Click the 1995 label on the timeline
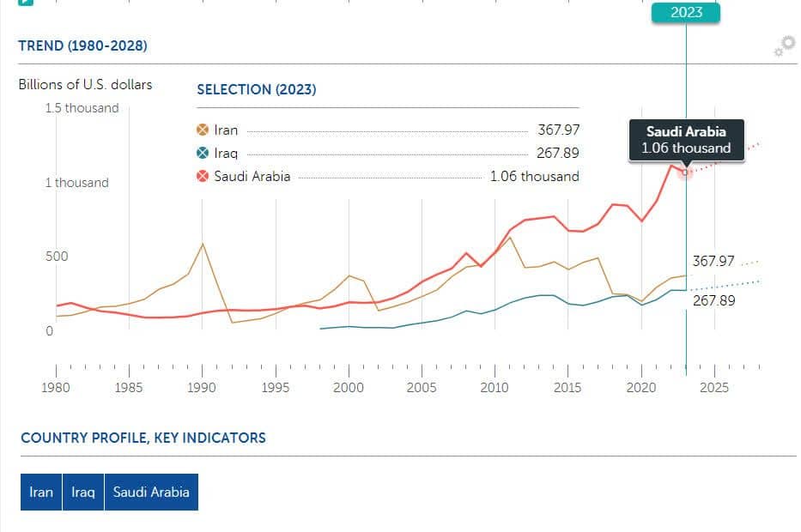 click(x=276, y=388)
